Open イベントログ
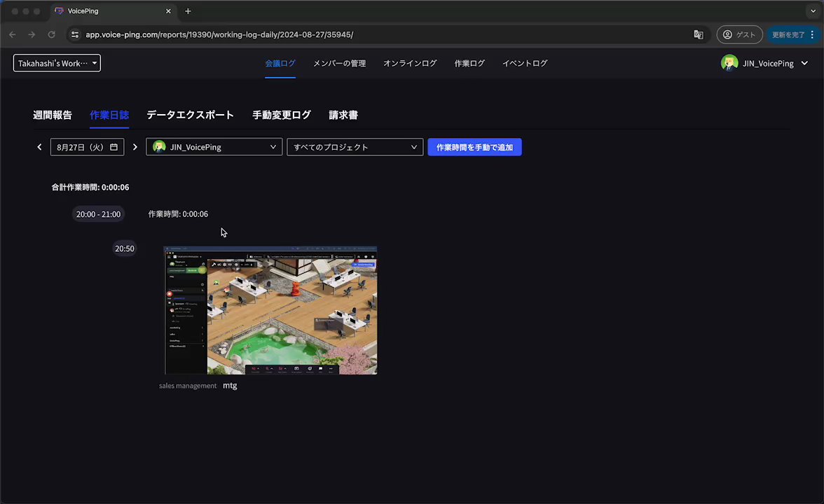The width and height of the screenshot is (824, 504). (524, 63)
